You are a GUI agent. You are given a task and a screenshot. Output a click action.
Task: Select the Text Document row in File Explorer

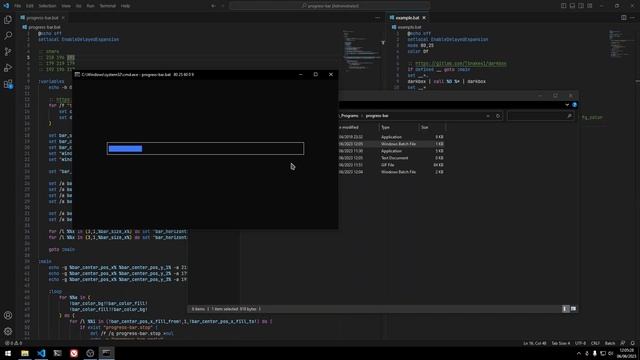391,158
